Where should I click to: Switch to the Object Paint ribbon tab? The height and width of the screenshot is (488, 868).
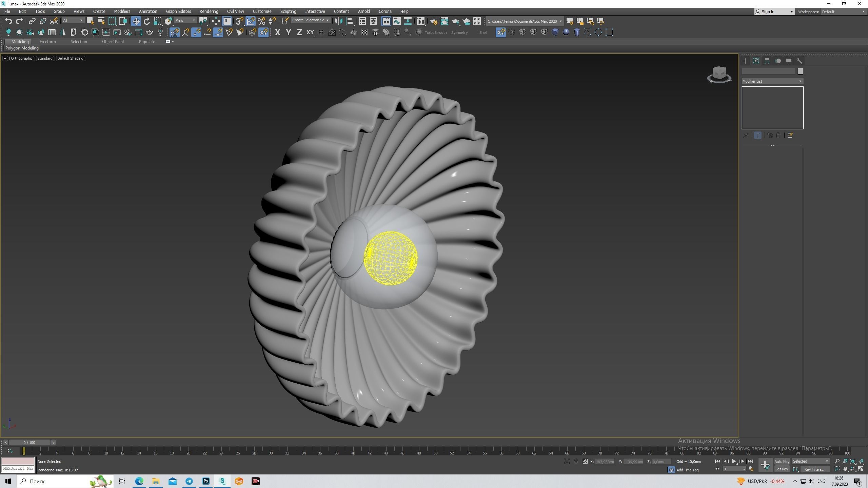point(113,42)
